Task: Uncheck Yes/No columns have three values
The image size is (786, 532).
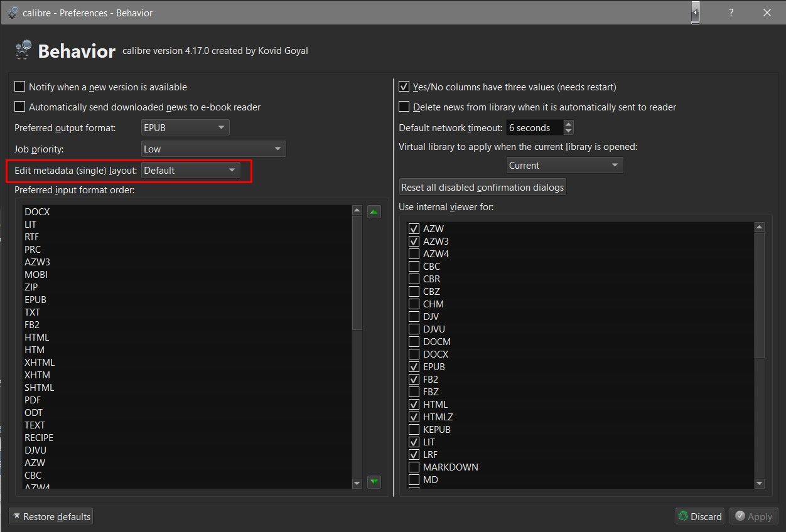Action: pyautogui.click(x=404, y=87)
